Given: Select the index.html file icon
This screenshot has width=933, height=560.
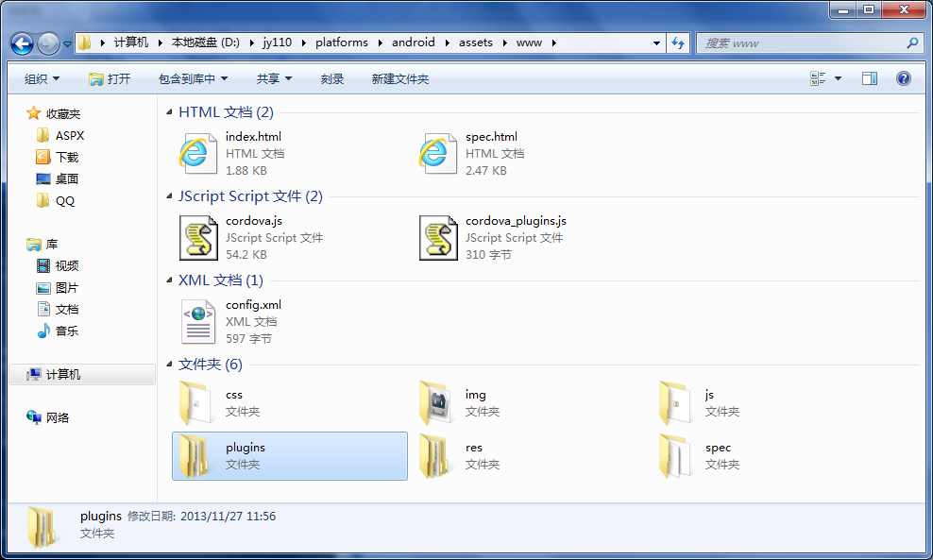Looking at the screenshot, I should (x=197, y=154).
